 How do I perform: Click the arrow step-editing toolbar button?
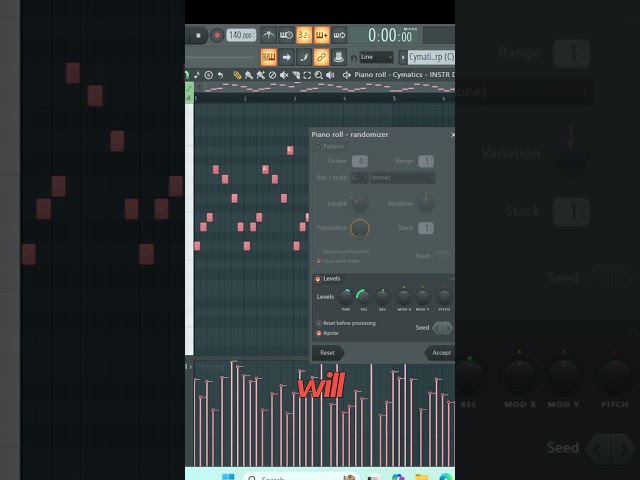[x=287, y=57]
